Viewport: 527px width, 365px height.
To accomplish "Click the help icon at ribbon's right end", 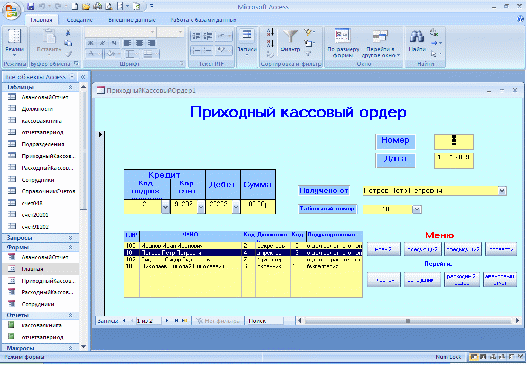I will 520,19.
